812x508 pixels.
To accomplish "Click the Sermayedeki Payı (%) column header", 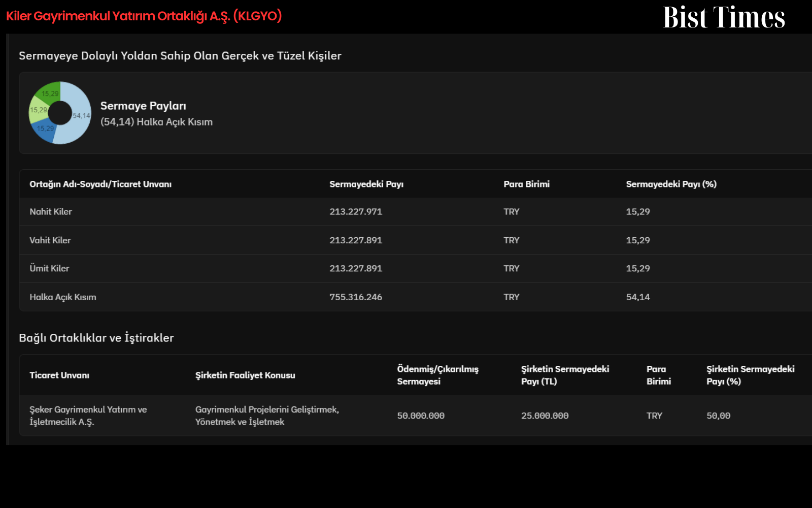I will coord(671,184).
